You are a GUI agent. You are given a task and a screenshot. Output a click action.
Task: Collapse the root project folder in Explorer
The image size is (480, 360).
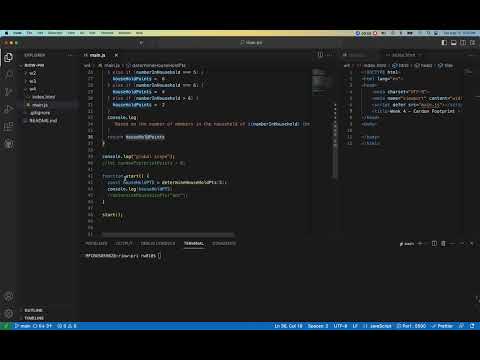pyautogui.click(x=34, y=65)
